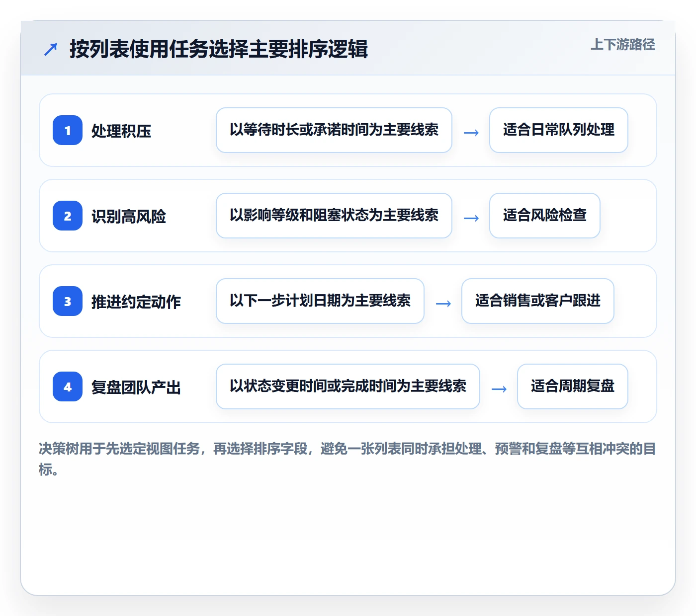Click the 以等待时长或承诺时间为主要线索 box
The image size is (696, 616).
pos(334,130)
